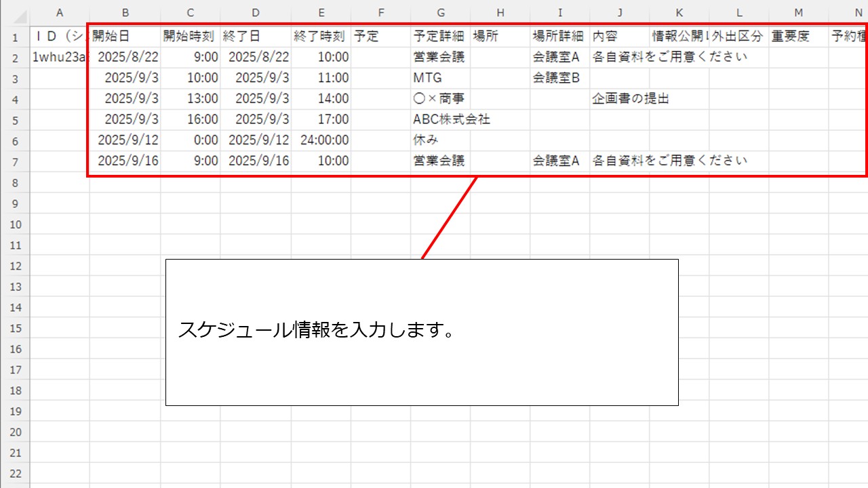Select column A header
The width and height of the screenshot is (868, 488).
60,12
